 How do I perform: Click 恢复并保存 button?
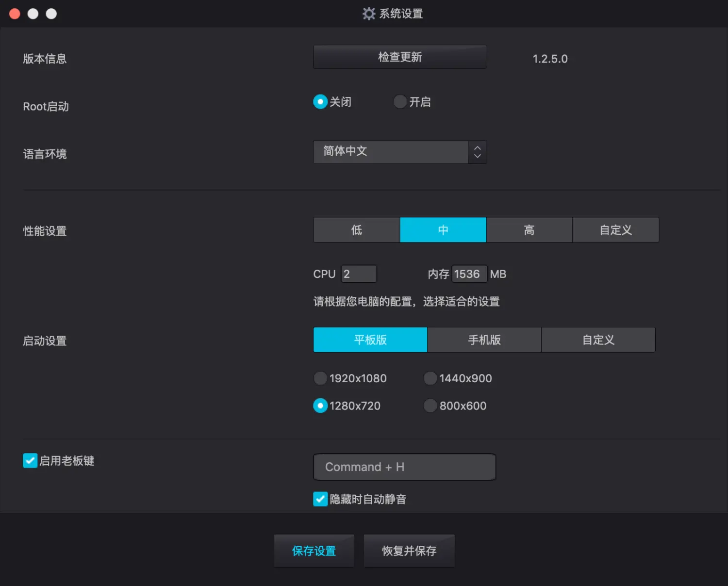click(x=409, y=551)
